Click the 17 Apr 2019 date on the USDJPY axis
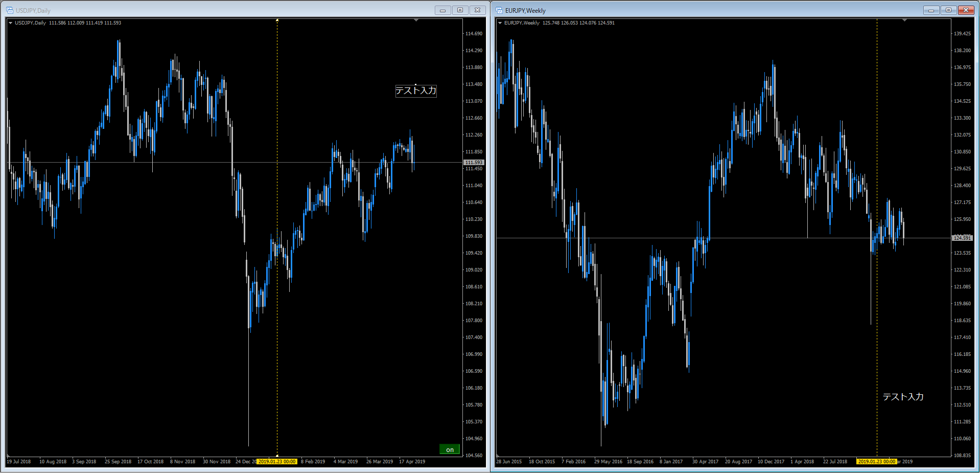The width and height of the screenshot is (980, 473). 412,462
